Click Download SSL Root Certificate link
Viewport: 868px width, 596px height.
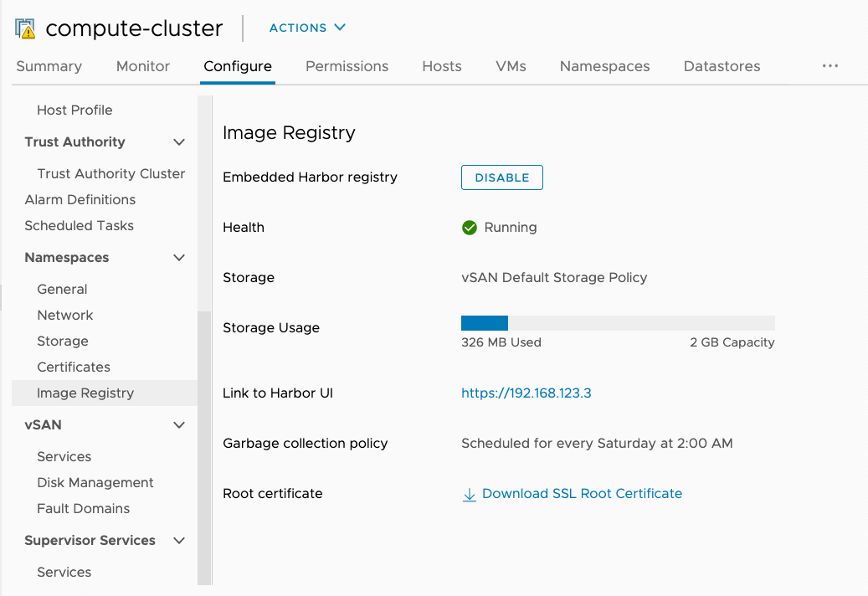point(582,494)
